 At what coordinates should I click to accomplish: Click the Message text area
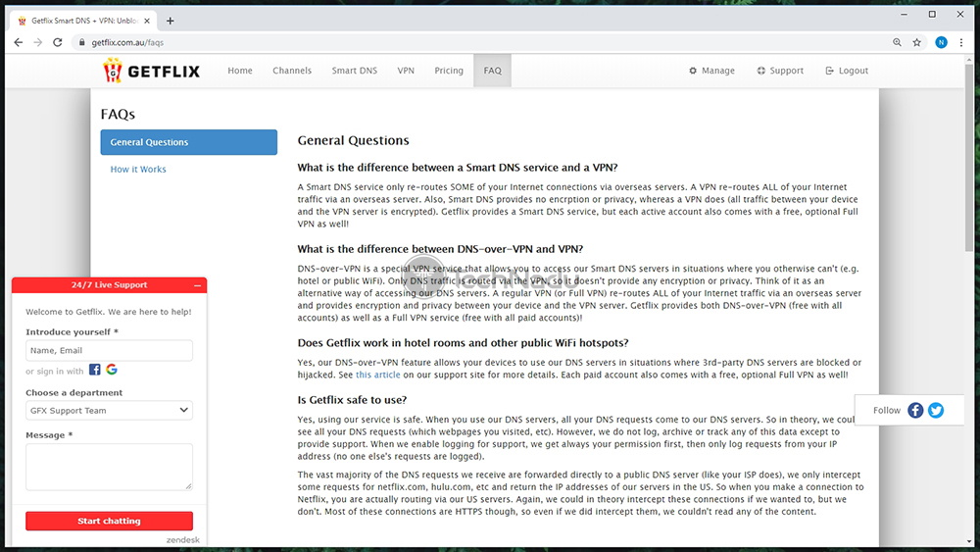tap(109, 467)
